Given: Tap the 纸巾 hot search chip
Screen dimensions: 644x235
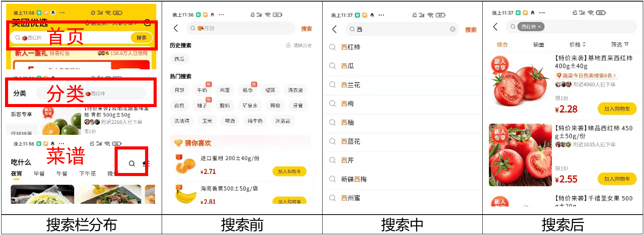Looking at the screenshot, I should tap(248, 90).
